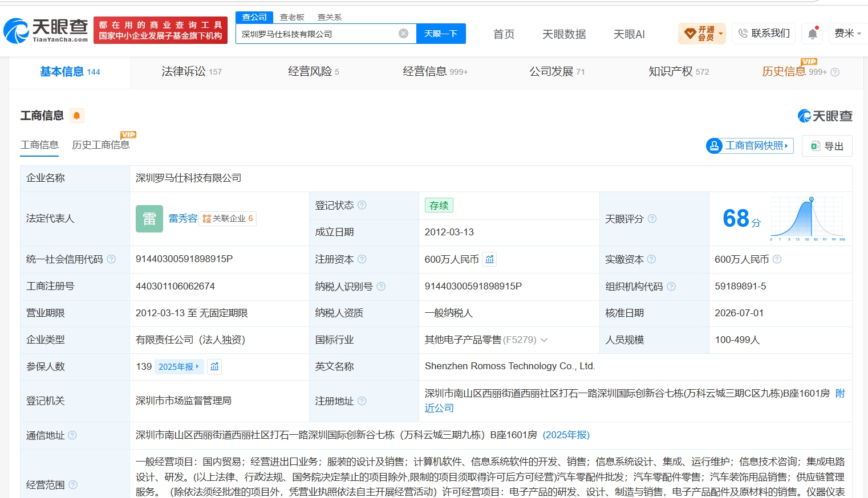Click help icon beside 组织机构代码

tap(671, 287)
